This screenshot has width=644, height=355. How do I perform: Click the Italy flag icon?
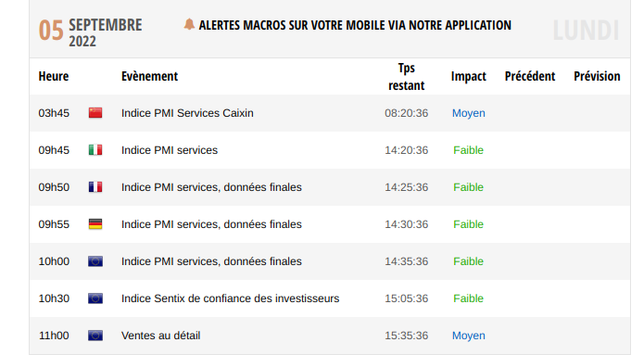(x=95, y=150)
